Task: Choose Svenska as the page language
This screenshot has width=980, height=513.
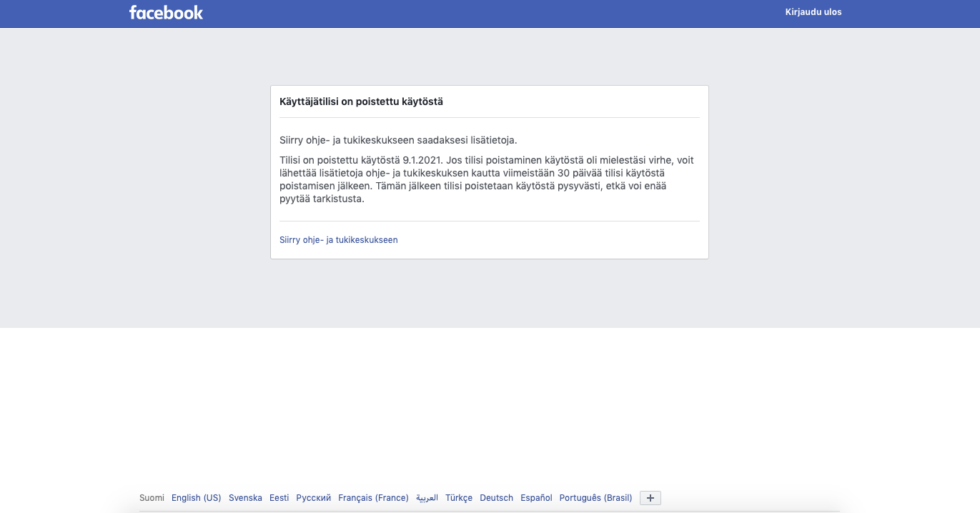Action: coord(245,498)
